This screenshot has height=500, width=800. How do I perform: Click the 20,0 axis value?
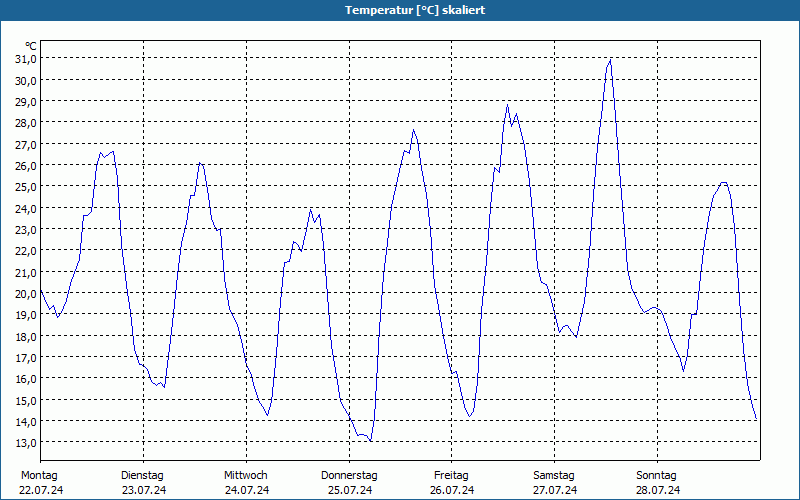(x=26, y=293)
